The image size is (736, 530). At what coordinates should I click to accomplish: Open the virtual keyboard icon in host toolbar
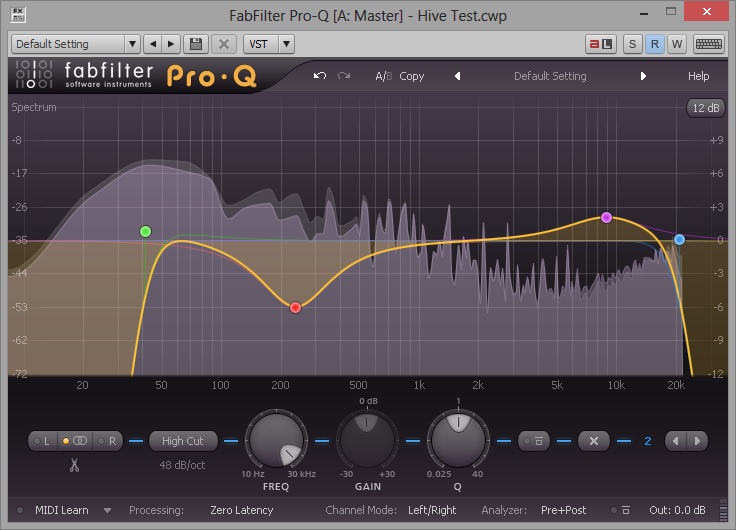point(709,44)
